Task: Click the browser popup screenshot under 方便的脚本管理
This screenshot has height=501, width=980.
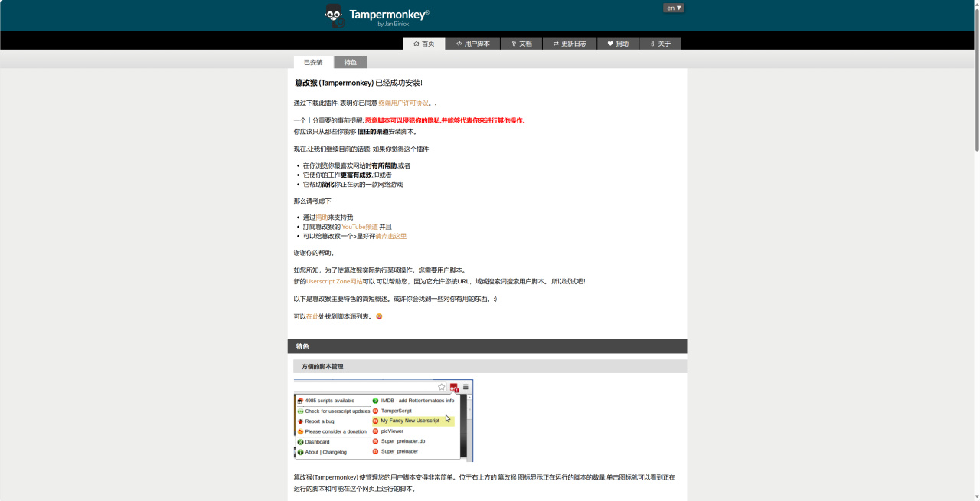Action: click(x=383, y=421)
